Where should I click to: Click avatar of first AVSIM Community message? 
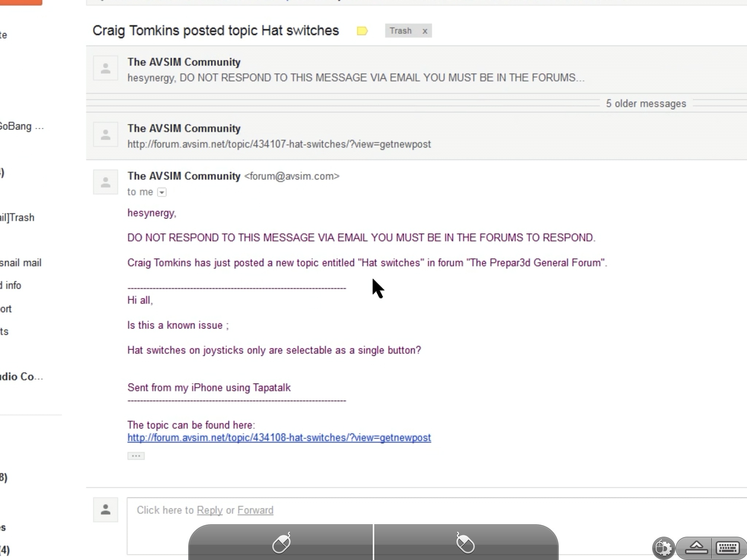tap(105, 68)
